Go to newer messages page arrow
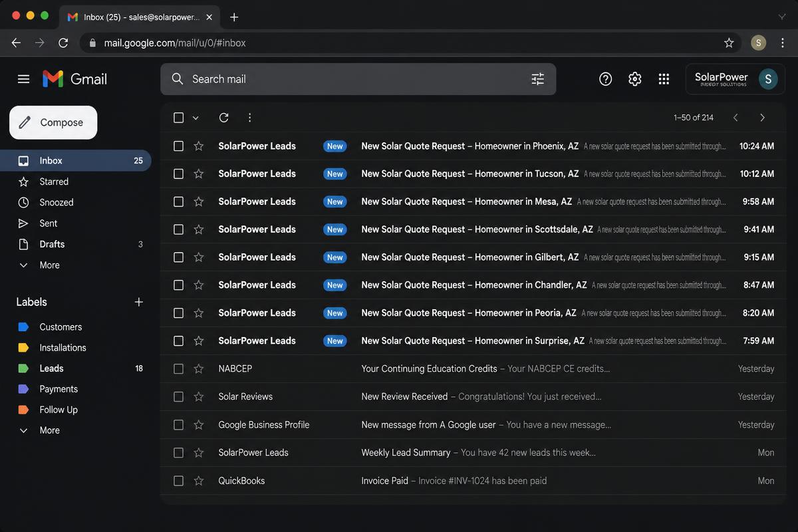 [x=735, y=118]
